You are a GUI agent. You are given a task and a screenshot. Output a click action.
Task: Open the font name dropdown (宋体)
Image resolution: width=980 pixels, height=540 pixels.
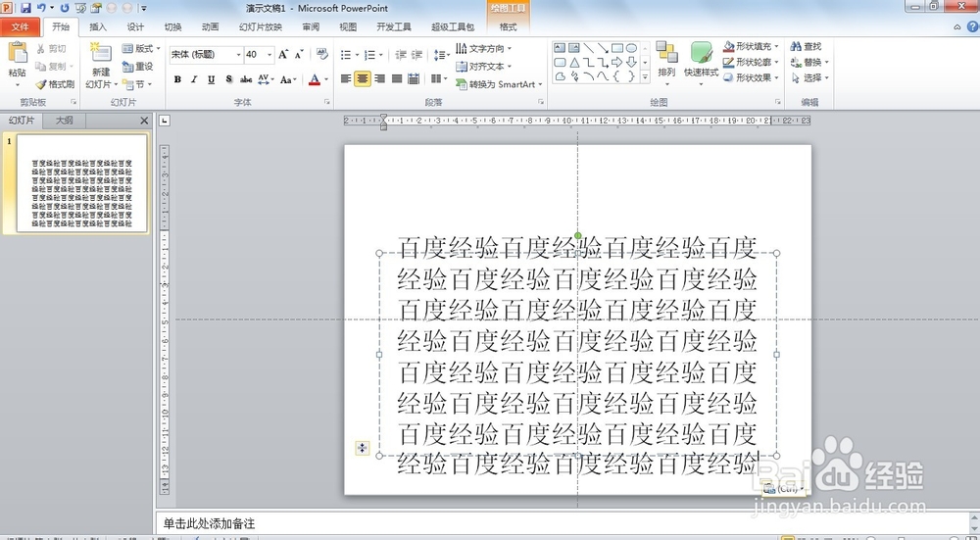(238, 55)
